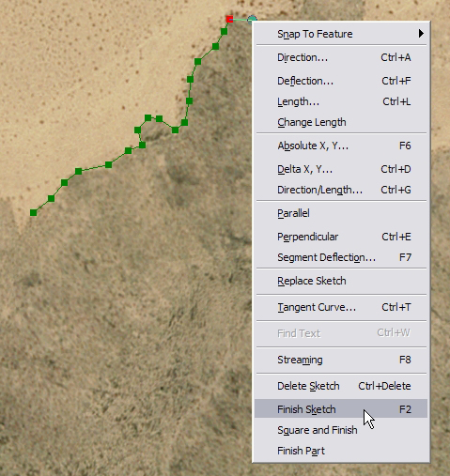Open Segment Deflection... option
This screenshot has height=476, width=450.
tap(341, 257)
